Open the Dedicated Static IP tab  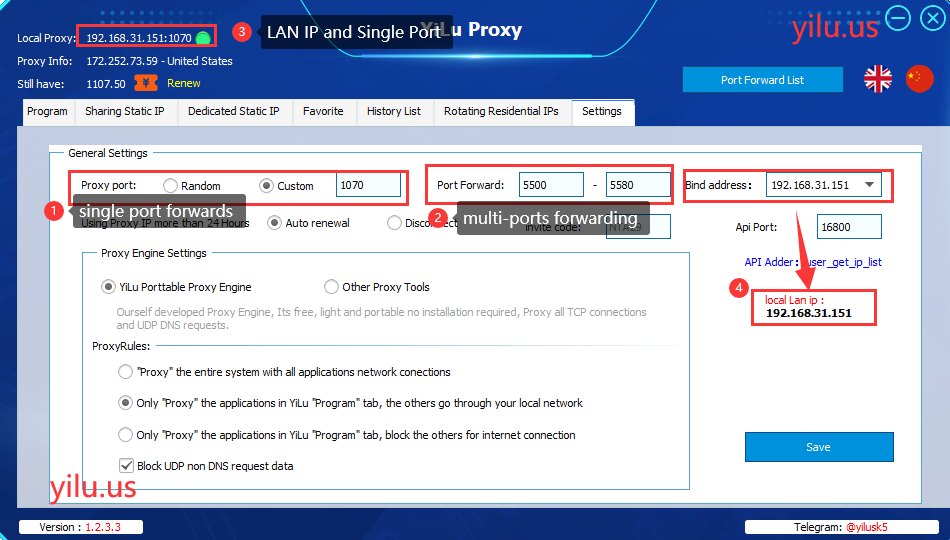(234, 112)
